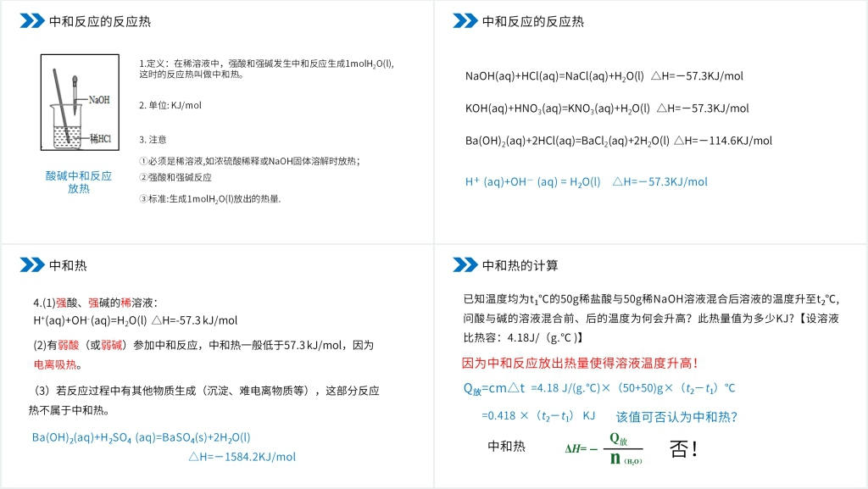
Task: Click the question 该值可否认为中和热?
Action: (x=676, y=417)
